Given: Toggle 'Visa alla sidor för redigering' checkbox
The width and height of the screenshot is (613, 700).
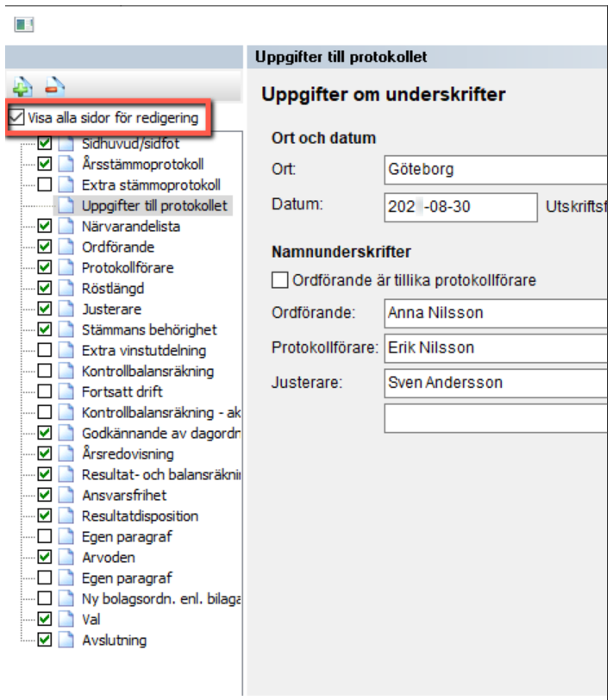Looking at the screenshot, I should pos(16,117).
